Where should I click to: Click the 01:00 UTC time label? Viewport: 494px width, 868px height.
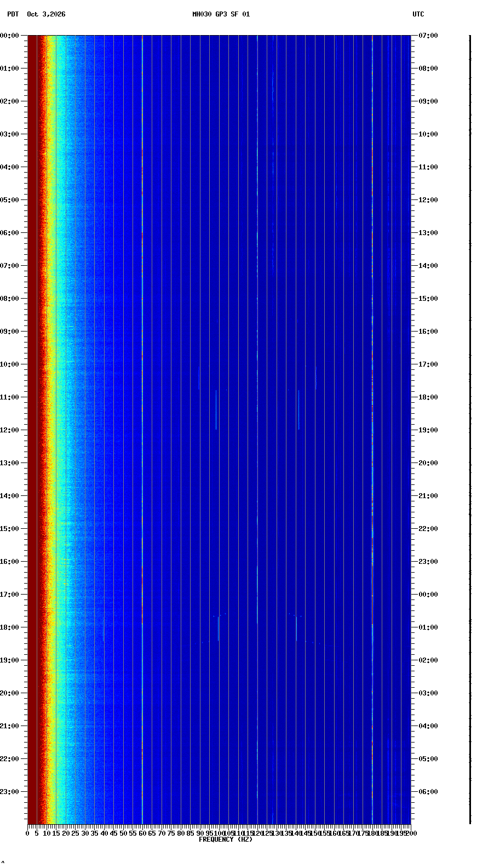click(x=428, y=627)
